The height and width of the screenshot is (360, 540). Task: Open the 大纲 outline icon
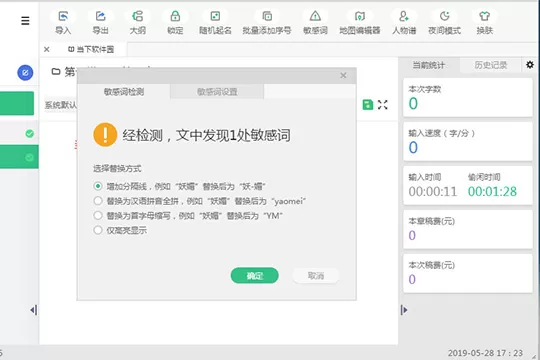pyautogui.click(x=137, y=22)
